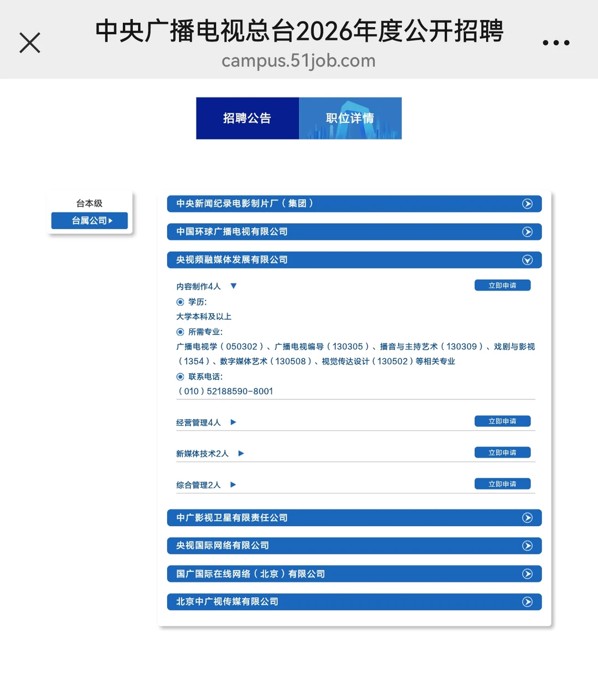Click the 新媒体技术2人 position label
This screenshot has width=598, height=700.
tap(202, 454)
